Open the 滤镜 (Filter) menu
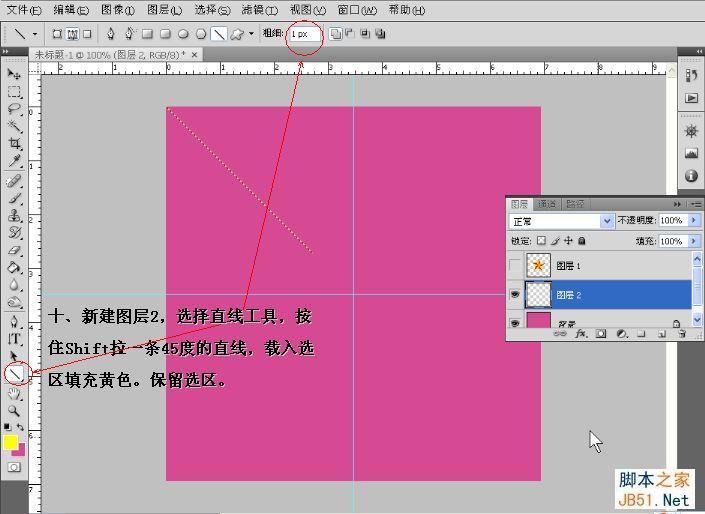The height and width of the screenshot is (514, 705). 259,9
